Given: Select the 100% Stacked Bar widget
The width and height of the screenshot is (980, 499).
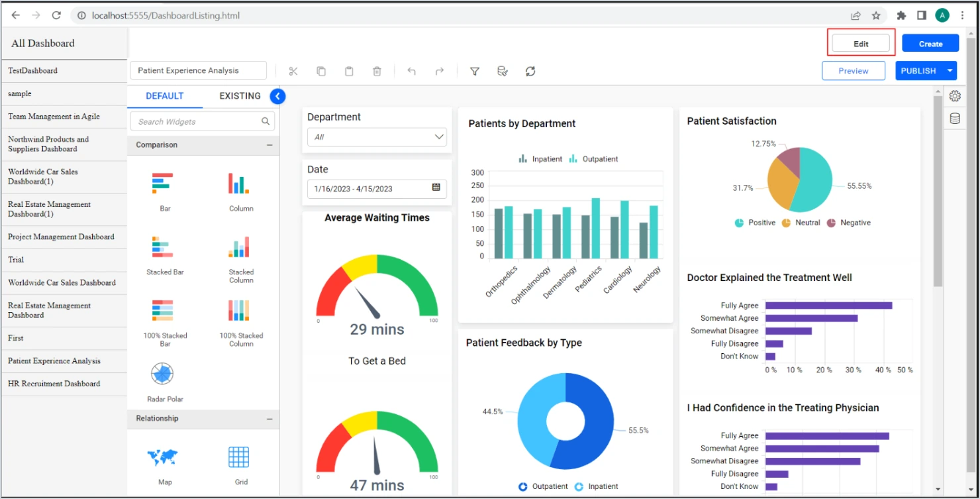Looking at the screenshot, I should coord(165,323).
